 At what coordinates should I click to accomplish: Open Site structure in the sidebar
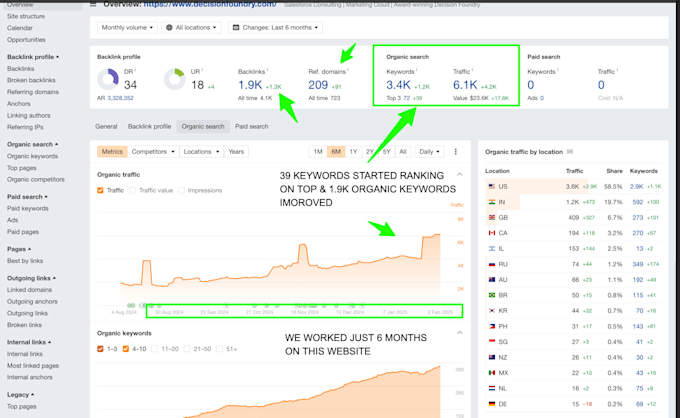pyautogui.click(x=26, y=16)
